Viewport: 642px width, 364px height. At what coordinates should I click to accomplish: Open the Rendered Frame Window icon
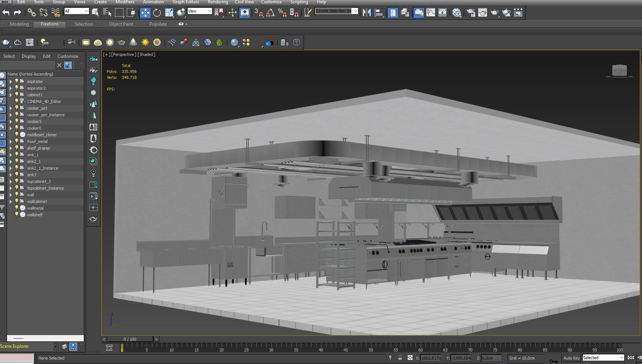point(483,13)
